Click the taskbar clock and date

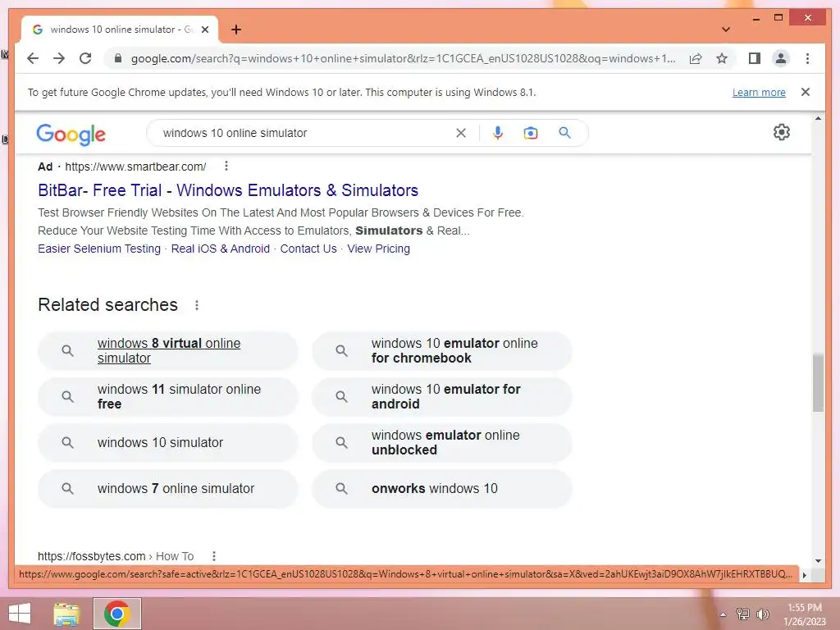[805, 614]
